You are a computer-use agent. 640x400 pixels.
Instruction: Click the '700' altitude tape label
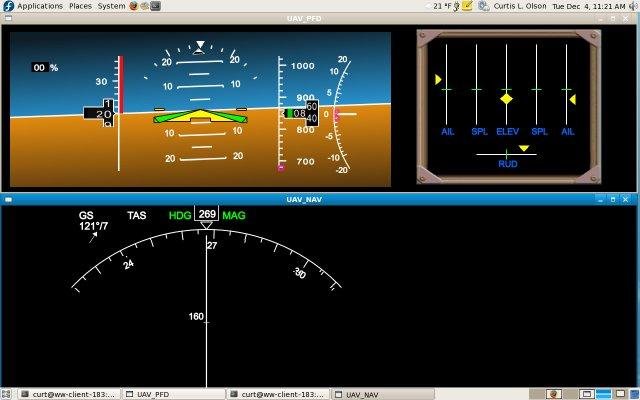point(306,162)
